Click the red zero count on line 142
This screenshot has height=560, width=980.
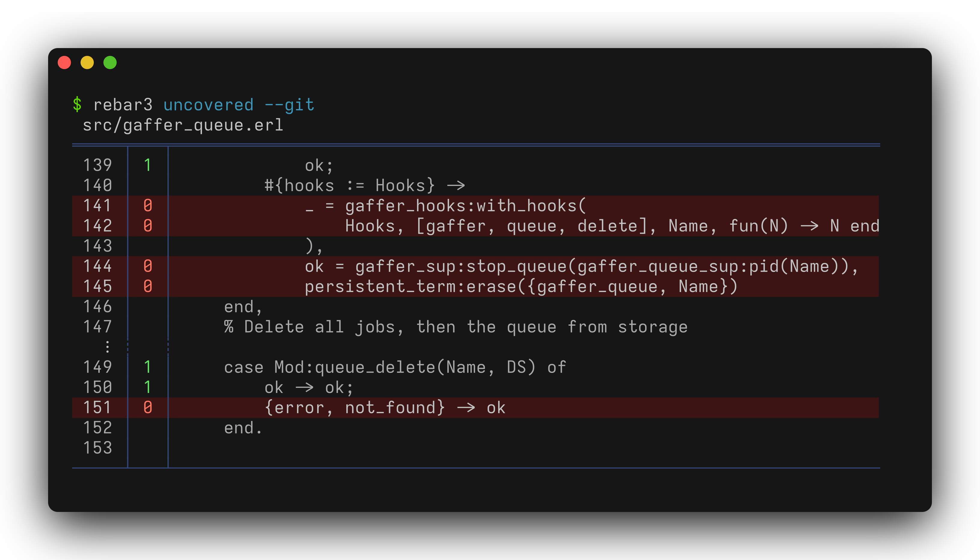coord(148,226)
